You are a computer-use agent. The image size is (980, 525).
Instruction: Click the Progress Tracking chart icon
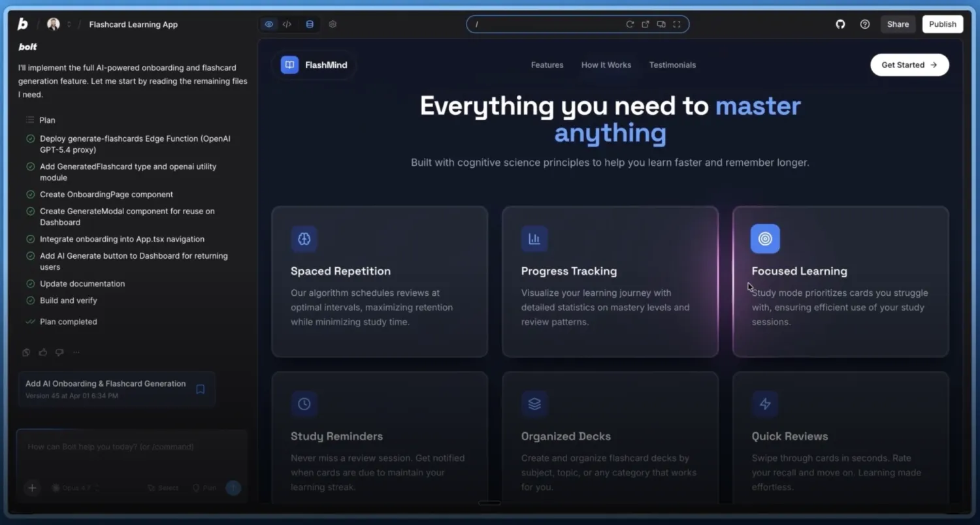coord(534,239)
